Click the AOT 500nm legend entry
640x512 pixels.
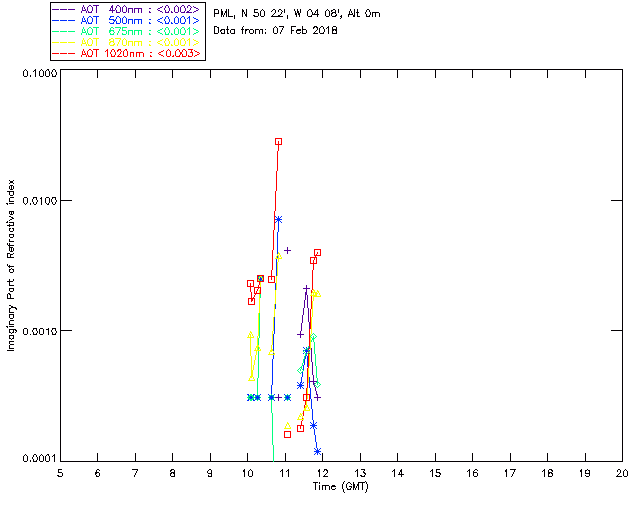tap(128, 20)
